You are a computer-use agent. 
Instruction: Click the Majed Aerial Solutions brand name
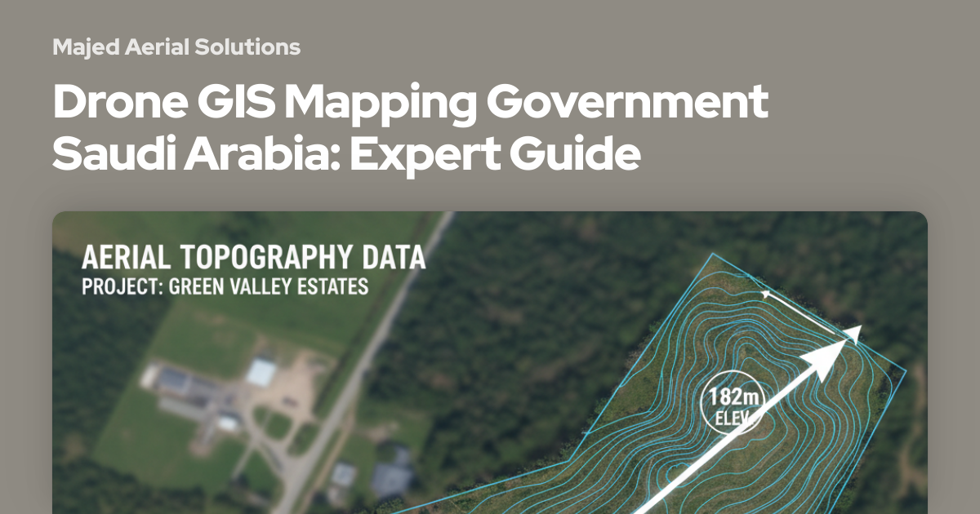click(176, 47)
